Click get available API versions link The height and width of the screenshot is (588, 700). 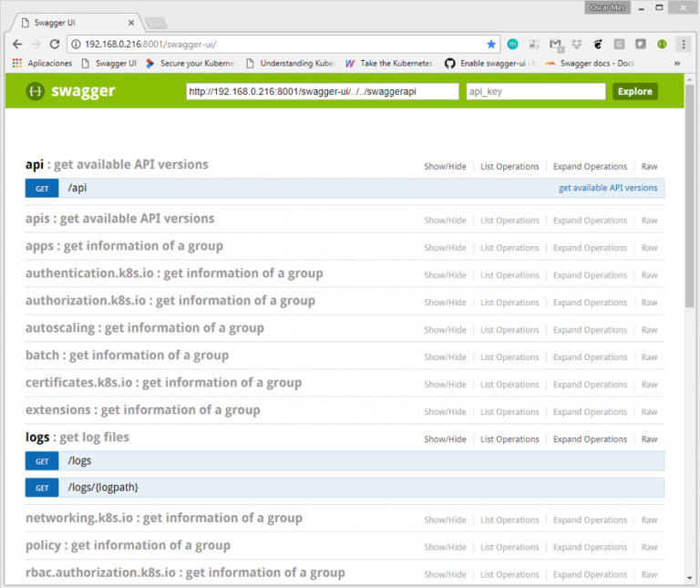coord(608,188)
